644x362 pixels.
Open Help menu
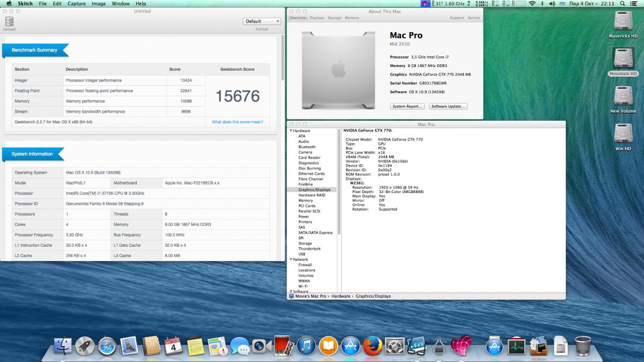[141, 3]
